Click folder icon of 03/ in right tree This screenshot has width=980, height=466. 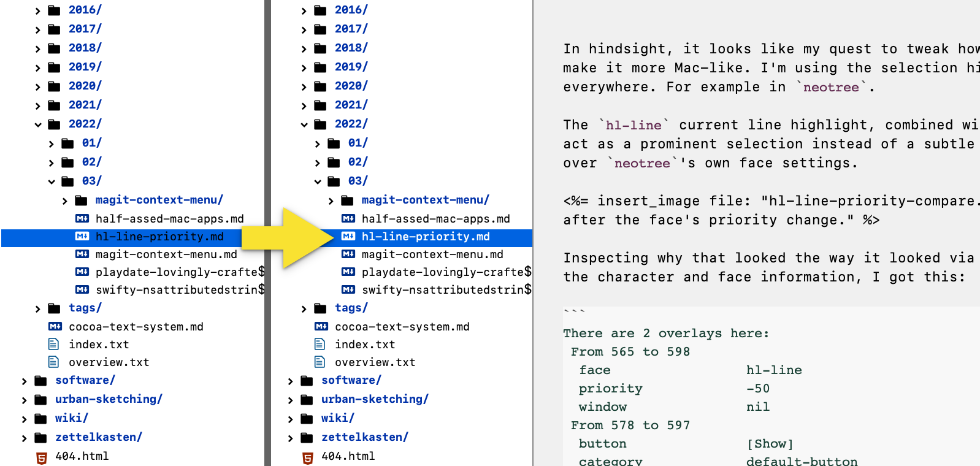[x=334, y=181]
